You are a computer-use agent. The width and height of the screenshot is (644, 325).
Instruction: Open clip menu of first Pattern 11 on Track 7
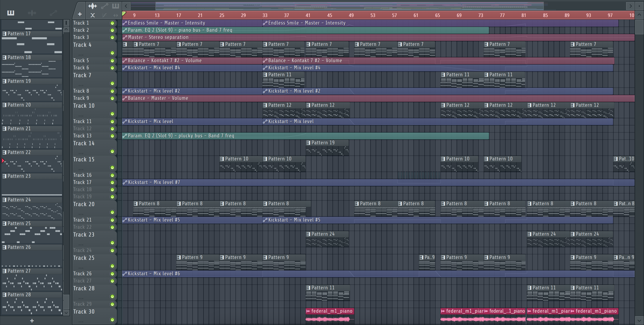pos(265,75)
